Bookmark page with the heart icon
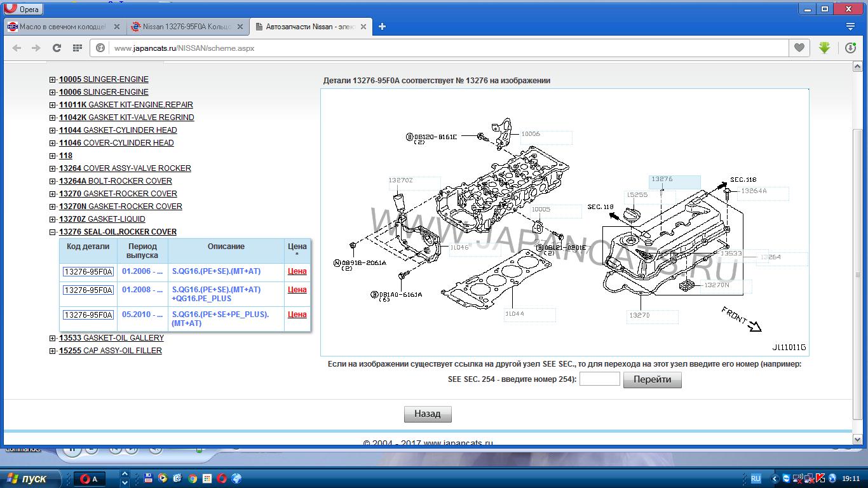Screen dimensions: 868x488 pyautogui.click(x=799, y=48)
